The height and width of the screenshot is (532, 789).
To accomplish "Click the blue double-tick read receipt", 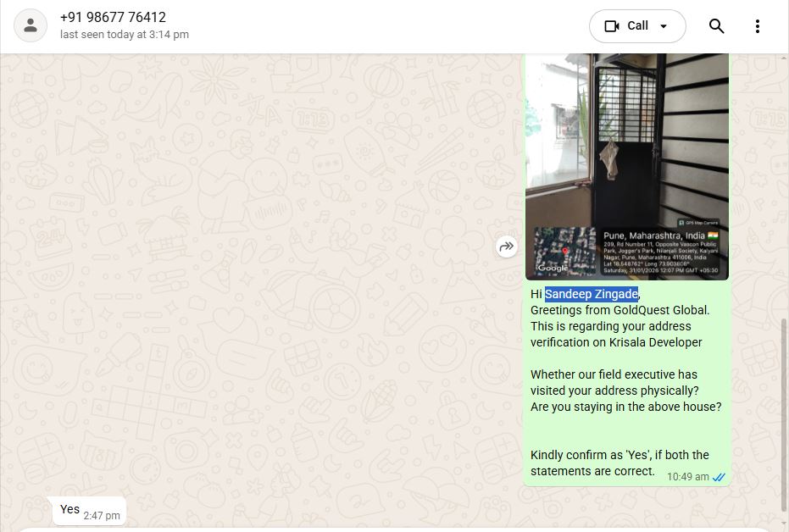I will (x=719, y=477).
